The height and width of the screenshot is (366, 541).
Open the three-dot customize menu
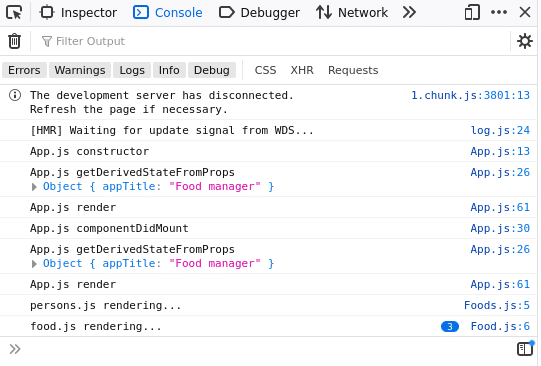tap(499, 12)
